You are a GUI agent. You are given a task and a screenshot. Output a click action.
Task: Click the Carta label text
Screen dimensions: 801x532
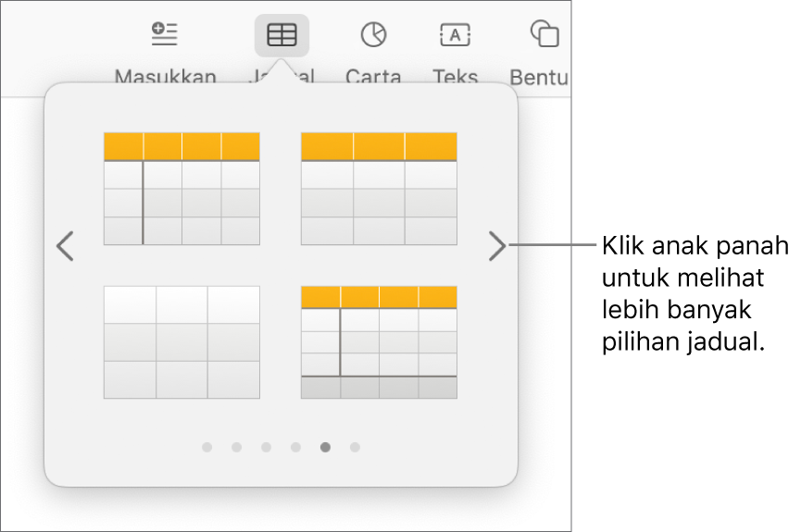click(373, 76)
